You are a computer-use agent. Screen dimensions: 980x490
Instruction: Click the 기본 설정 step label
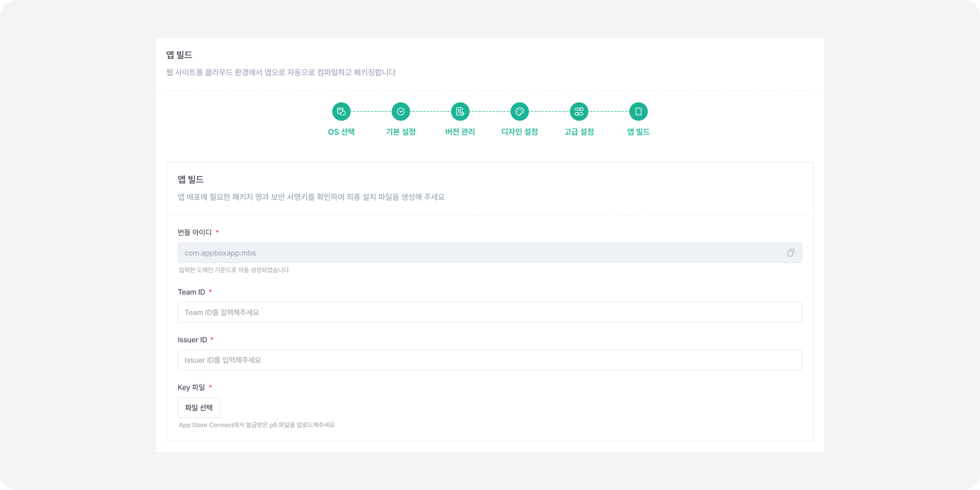click(x=401, y=132)
